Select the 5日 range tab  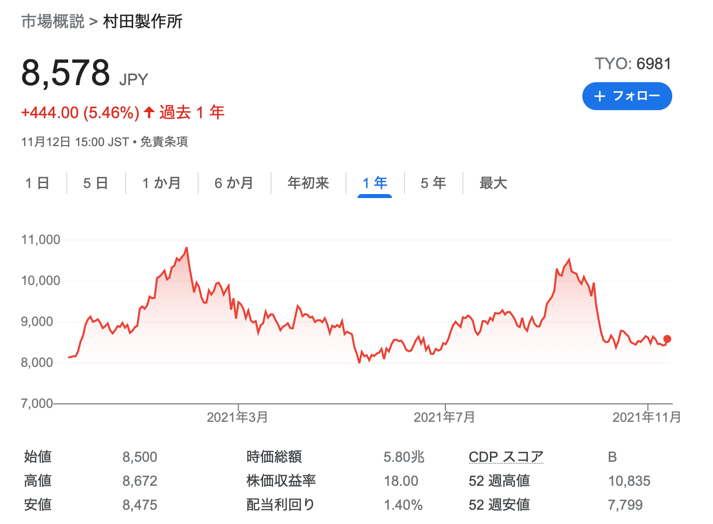(x=95, y=183)
